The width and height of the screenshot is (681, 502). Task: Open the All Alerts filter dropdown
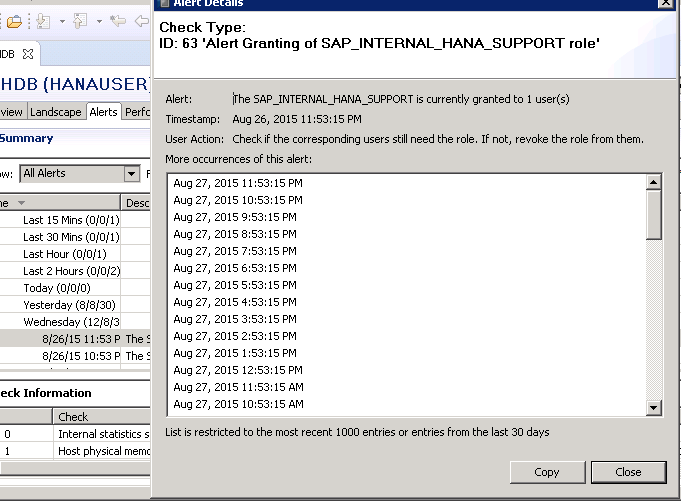pos(131,174)
